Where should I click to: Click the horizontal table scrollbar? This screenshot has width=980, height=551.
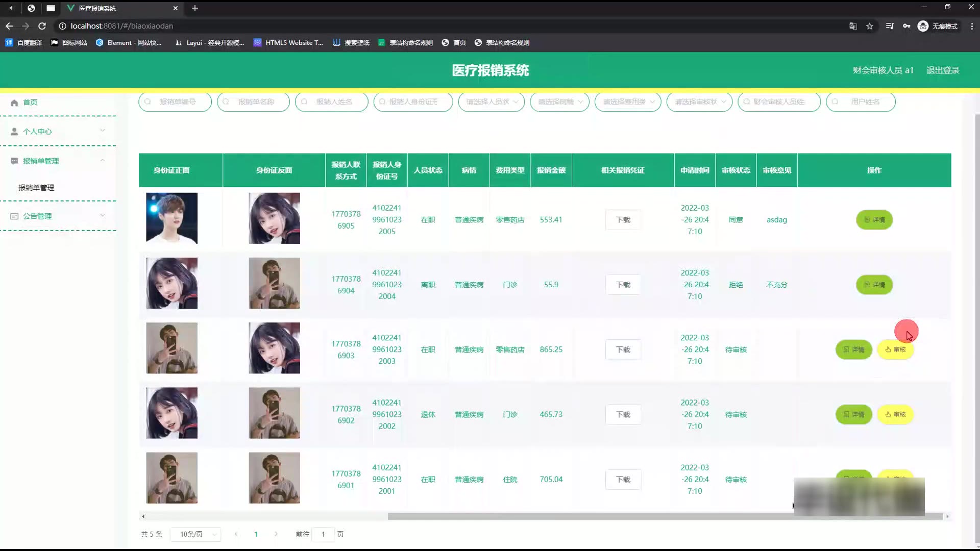[x=587, y=517]
